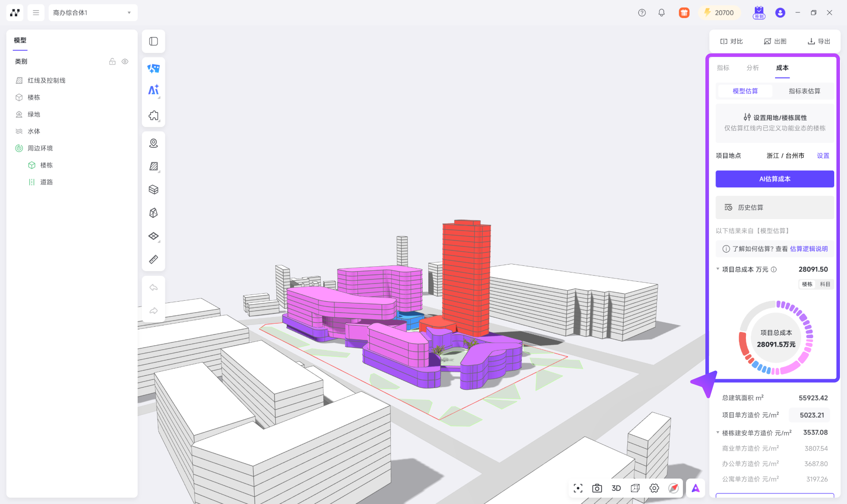Take a camera snapshot of view
Image resolution: width=847 pixels, height=504 pixels.
pyautogui.click(x=597, y=488)
